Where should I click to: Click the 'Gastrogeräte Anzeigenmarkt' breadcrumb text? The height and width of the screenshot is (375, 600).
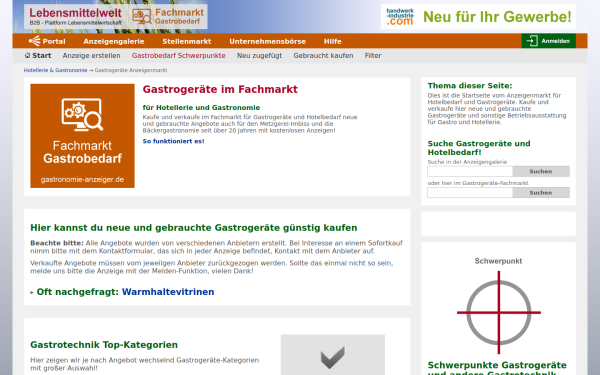pyautogui.click(x=131, y=70)
